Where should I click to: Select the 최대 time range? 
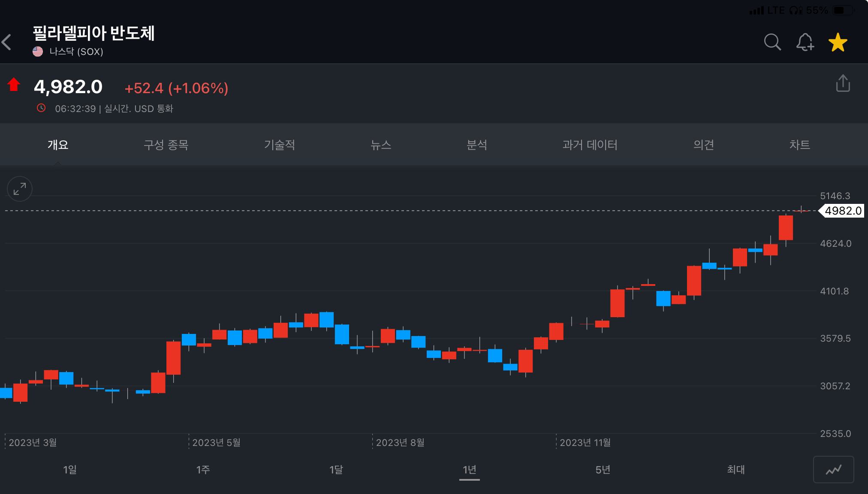tap(736, 470)
